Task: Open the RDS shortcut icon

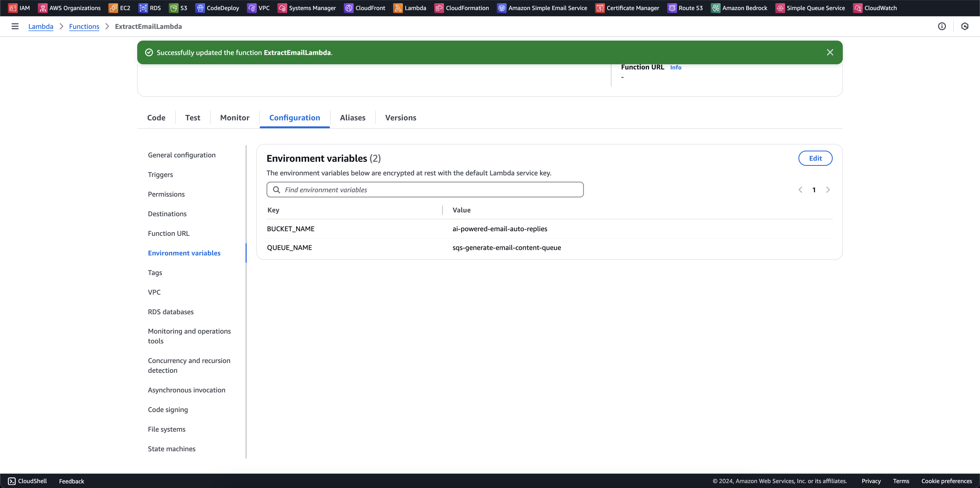Action: pos(143,8)
